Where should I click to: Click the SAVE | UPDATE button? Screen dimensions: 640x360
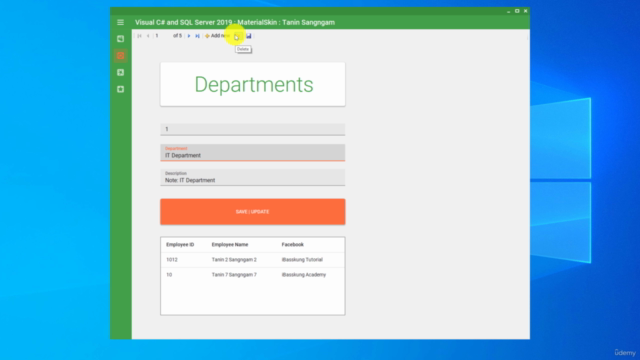pos(253,212)
